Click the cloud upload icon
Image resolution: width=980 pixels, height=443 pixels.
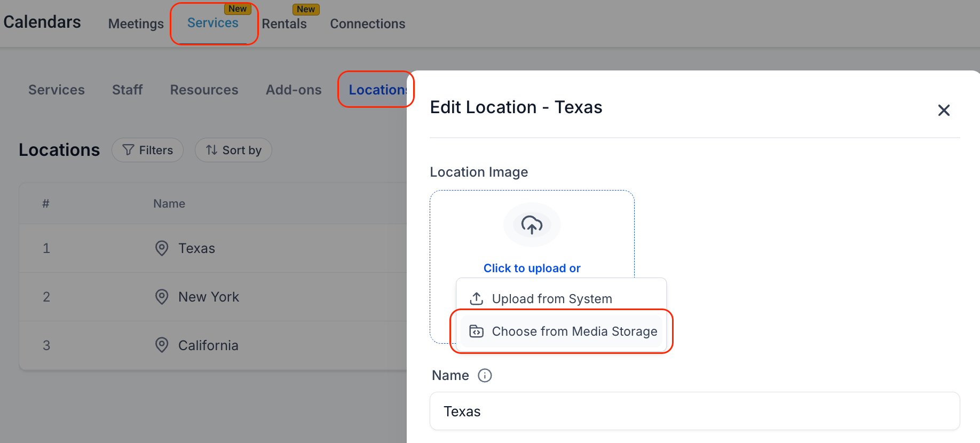pyautogui.click(x=532, y=225)
